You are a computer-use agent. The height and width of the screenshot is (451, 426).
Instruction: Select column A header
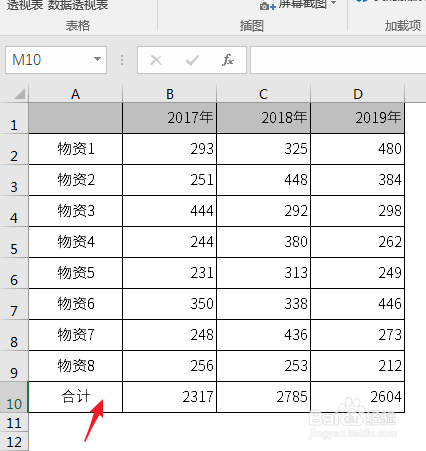click(76, 94)
